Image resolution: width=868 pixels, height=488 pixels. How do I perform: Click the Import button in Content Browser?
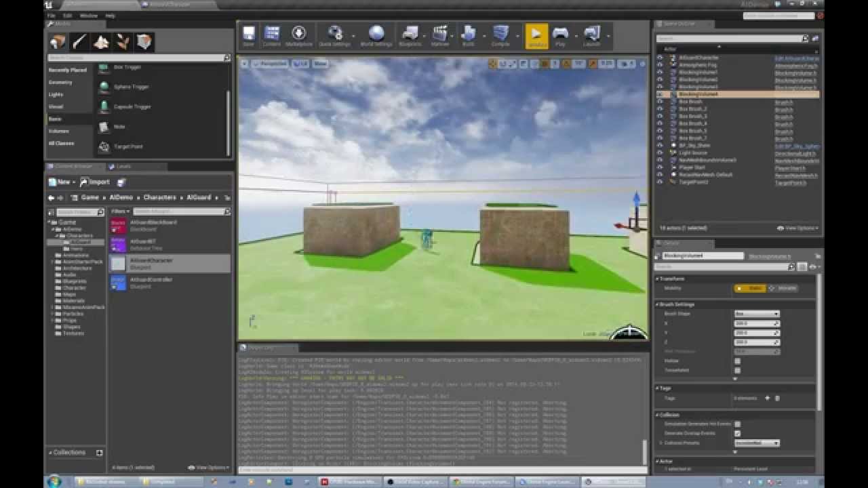click(x=95, y=182)
